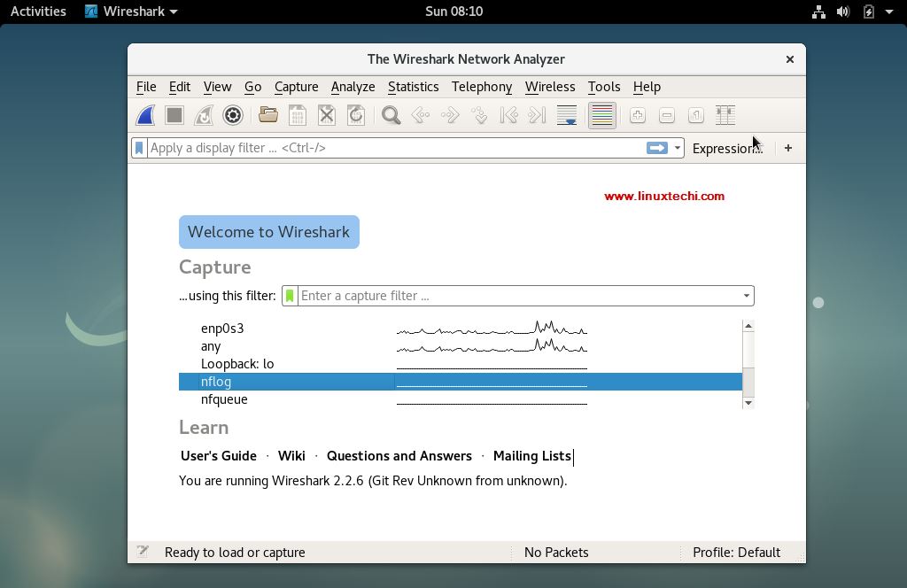Screen dimensions: 907x588
Task: Click the Resize columns toolbar icon
Action: click(x=725, y=115)
